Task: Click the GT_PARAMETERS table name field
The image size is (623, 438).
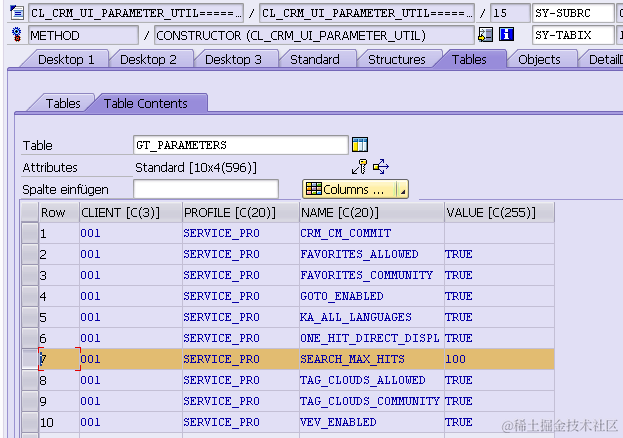Action: click(x=241, y=145)
